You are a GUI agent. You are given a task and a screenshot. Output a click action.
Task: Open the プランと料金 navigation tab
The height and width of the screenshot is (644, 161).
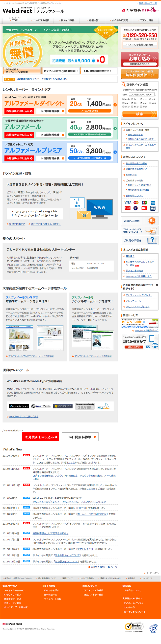tap(146, 20)
